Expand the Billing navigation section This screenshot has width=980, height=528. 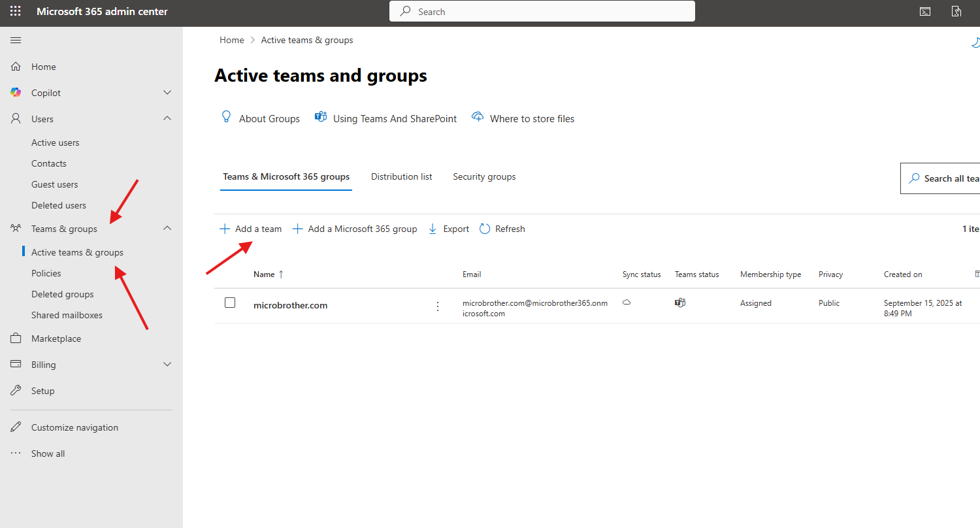click(167, 364)
